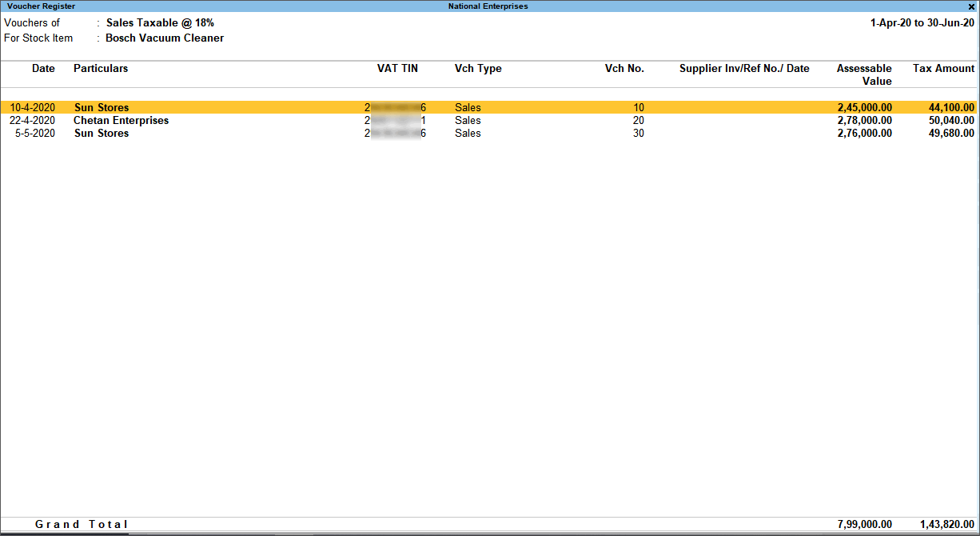980x536 pixels.
Task: Click the Date column header
Action: [43, 69]
